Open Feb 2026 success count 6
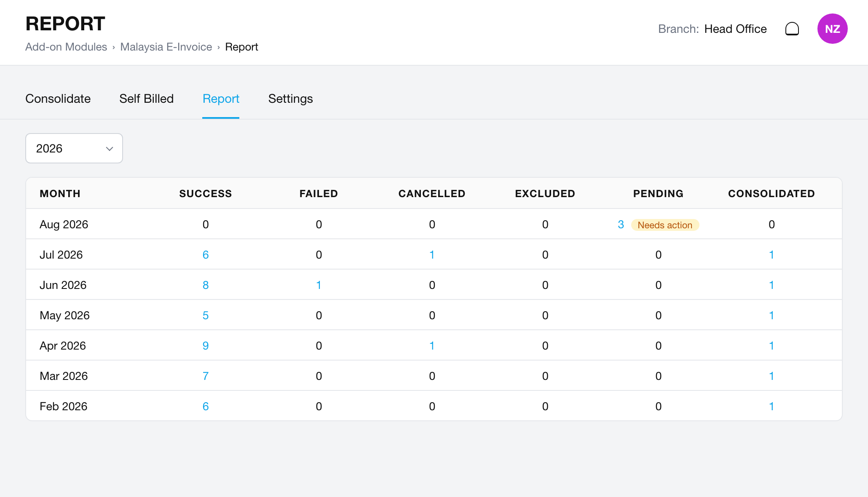 206,406
